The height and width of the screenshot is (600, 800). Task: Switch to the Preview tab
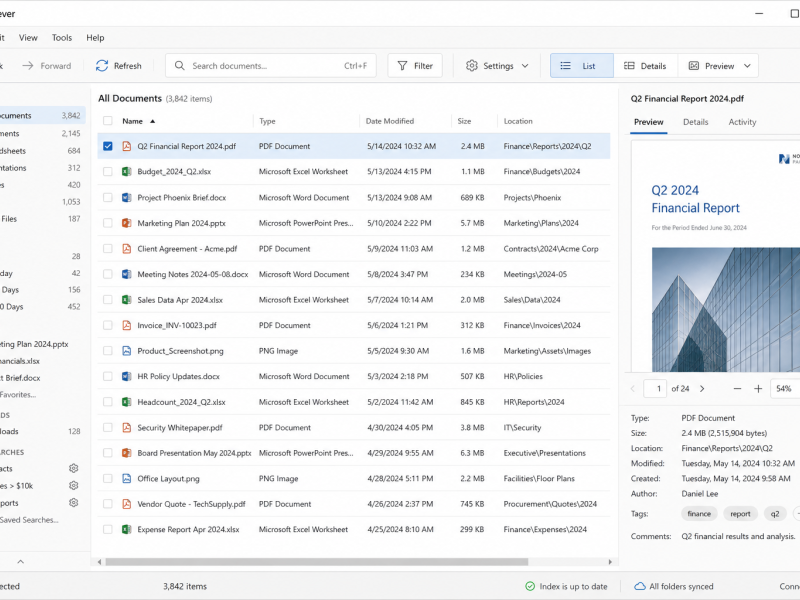648,122
